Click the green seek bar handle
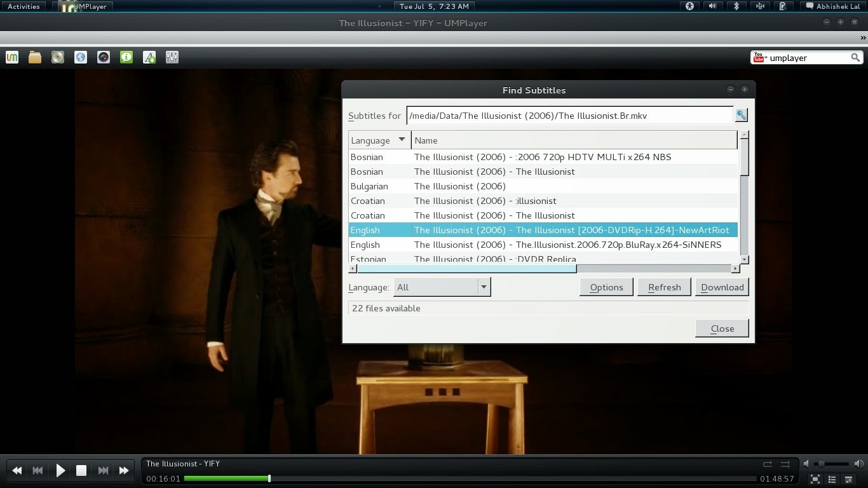The image size is (868, 488). click(269, 478)
